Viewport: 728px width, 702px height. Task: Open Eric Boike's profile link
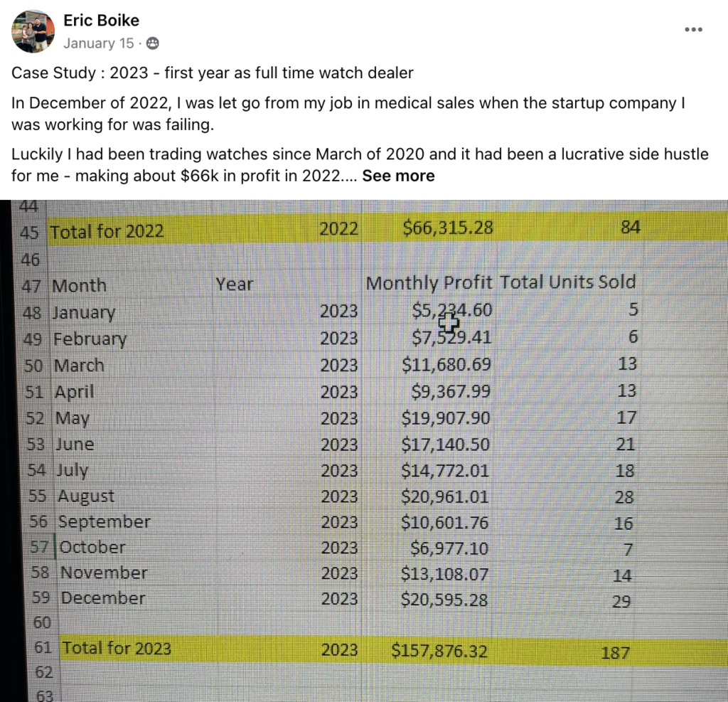tap(102, 20)
